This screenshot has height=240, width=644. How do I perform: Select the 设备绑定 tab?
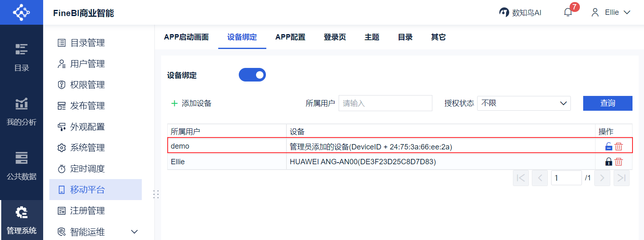242,37
